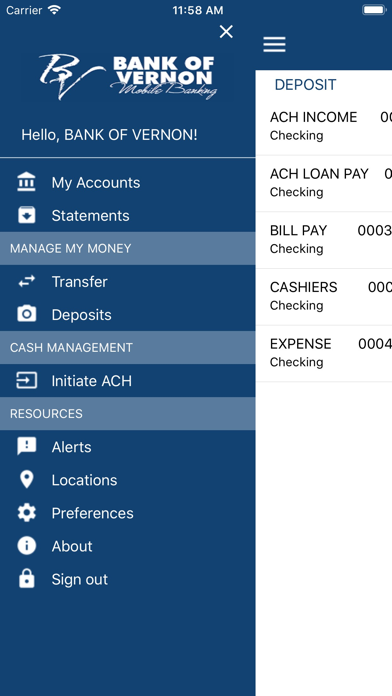
Task: Click the CASH MANAGEMENT section header
Action: point(127,348)
